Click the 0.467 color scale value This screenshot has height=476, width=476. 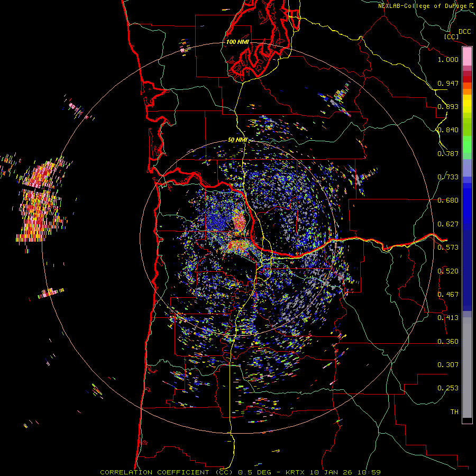[448, 295]
